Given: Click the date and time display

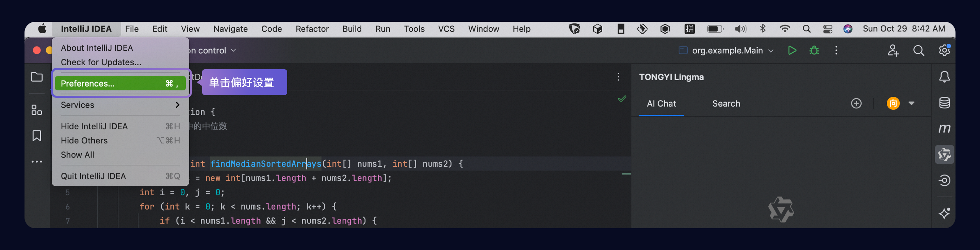Looking at the screenshot, I should coord(903,29).
